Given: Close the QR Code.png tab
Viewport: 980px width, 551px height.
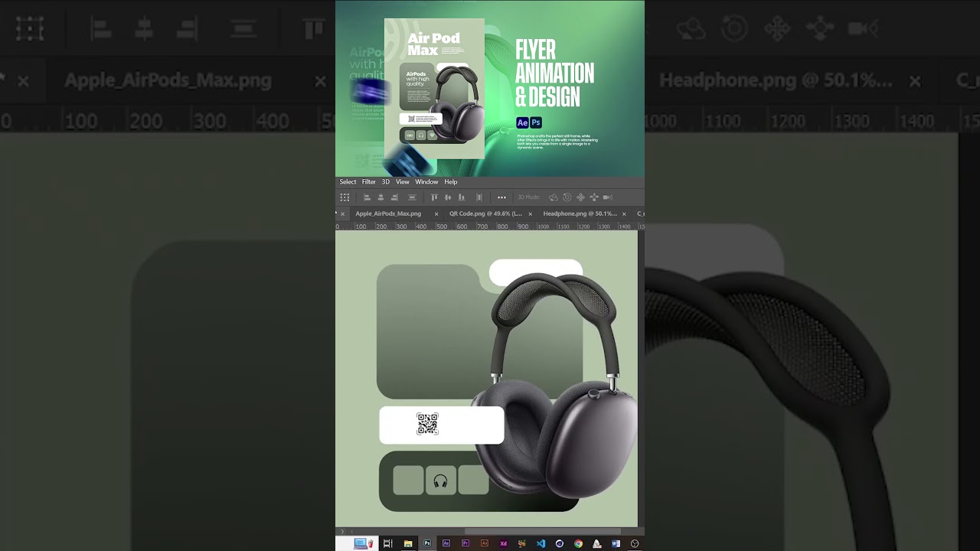Looking at the screenshot, I should tap(531, 214).
